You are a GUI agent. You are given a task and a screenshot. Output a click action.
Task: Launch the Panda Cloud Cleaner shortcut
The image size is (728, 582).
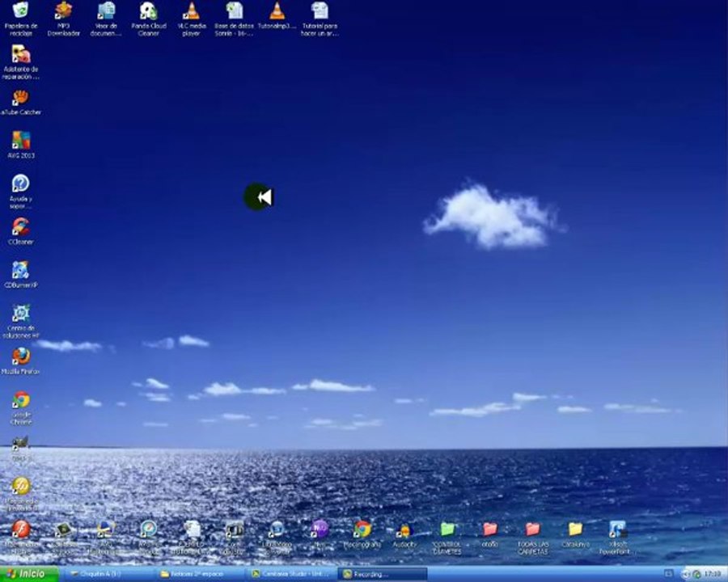tap(149, 19)
